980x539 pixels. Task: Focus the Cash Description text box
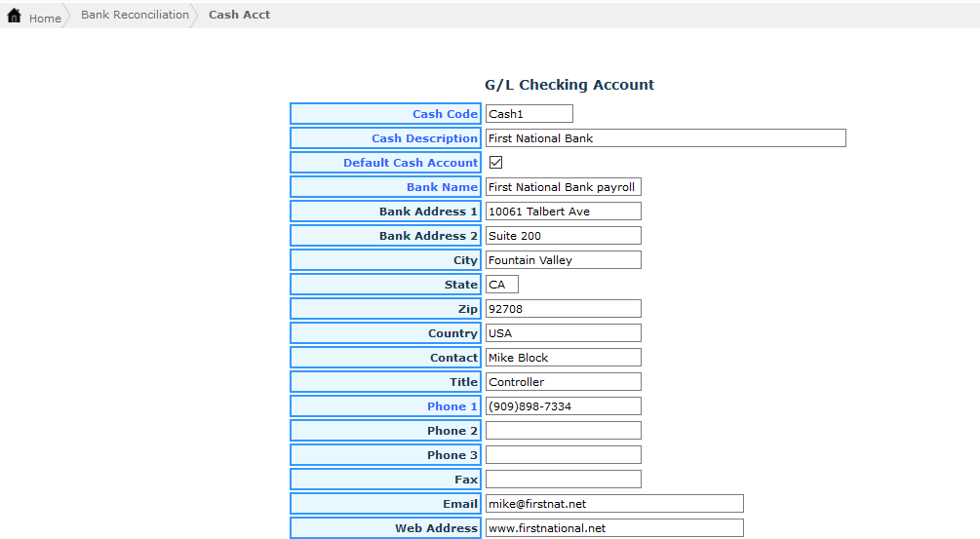coord(665,138)
